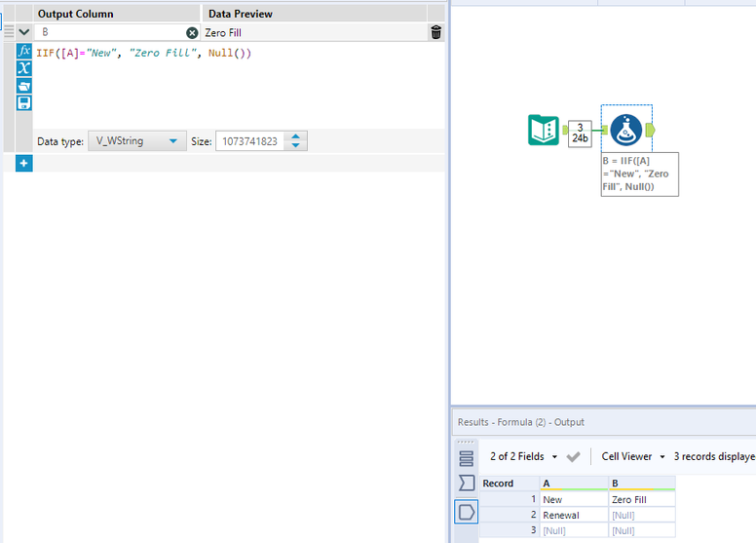756x543 pixels.
Task: Increase the Size value with up arrow
Action: (295, 136)
